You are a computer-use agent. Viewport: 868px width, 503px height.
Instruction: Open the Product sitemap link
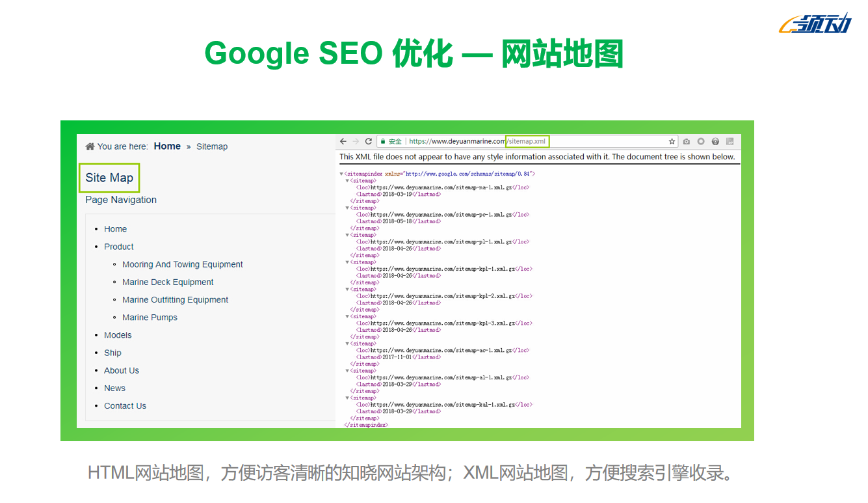click(119, 247)
